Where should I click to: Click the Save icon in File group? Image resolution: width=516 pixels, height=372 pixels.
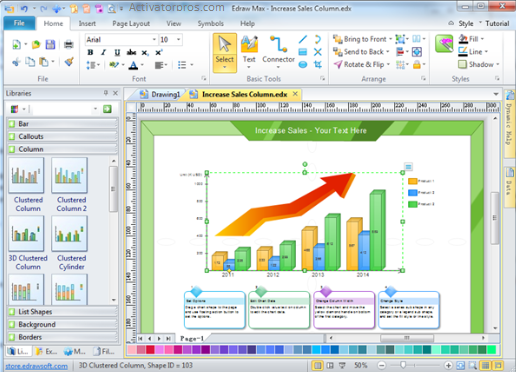[50, 44]
